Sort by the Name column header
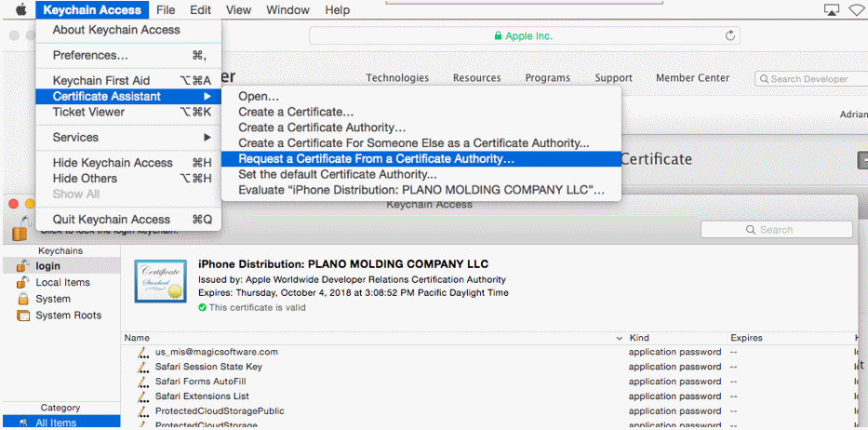 click(374, 338)
